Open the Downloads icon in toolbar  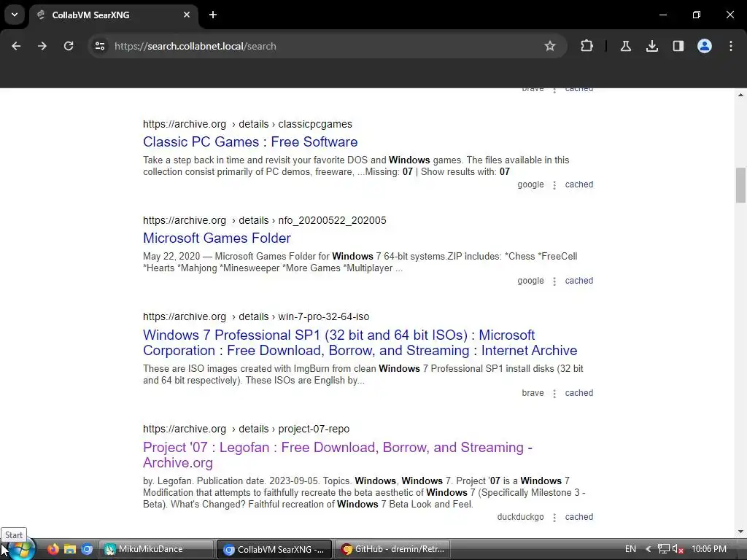[651, 46]
